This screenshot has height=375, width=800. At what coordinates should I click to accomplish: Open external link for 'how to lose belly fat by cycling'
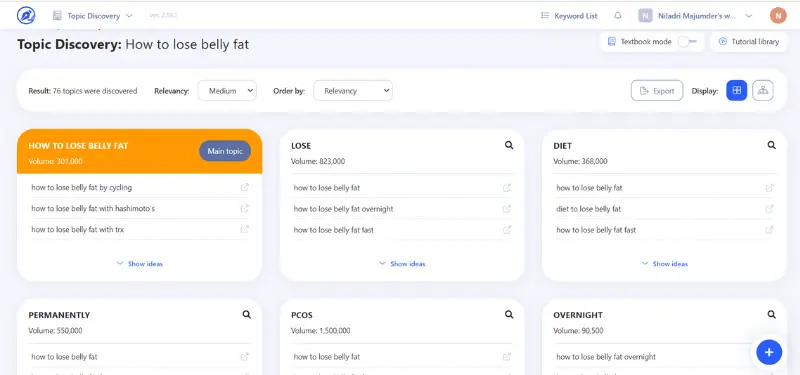pyautogui.click(x=244, y=187)
